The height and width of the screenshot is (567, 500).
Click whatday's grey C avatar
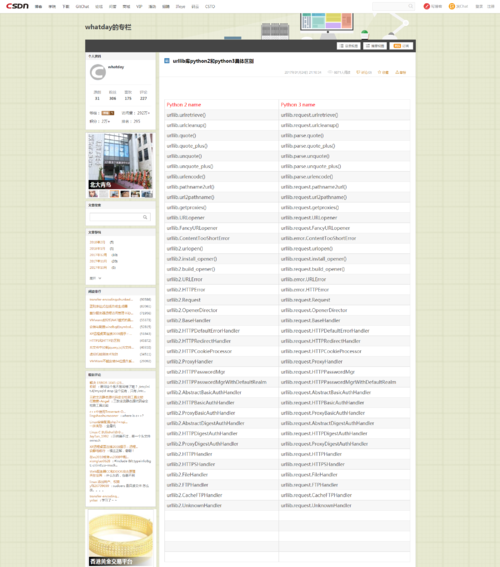[x=98, y=72]
